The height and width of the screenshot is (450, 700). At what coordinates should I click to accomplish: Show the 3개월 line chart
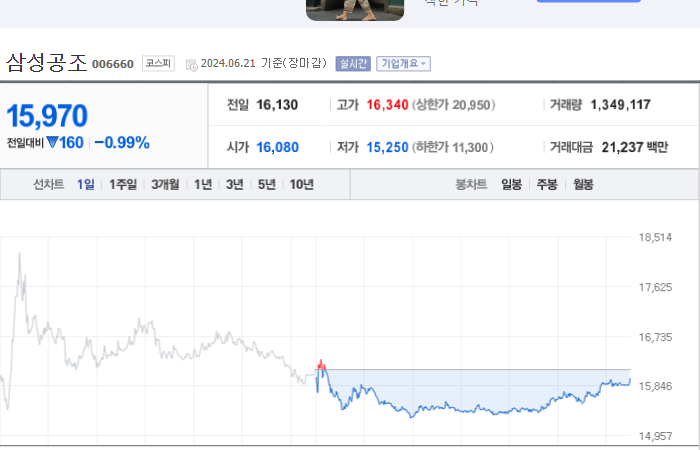tap(165, 184)
